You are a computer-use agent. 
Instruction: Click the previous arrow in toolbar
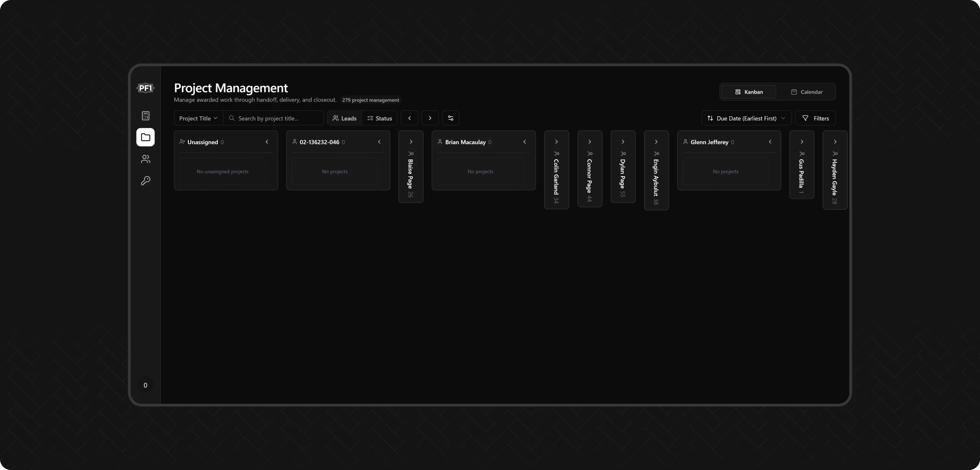[409, 118]
